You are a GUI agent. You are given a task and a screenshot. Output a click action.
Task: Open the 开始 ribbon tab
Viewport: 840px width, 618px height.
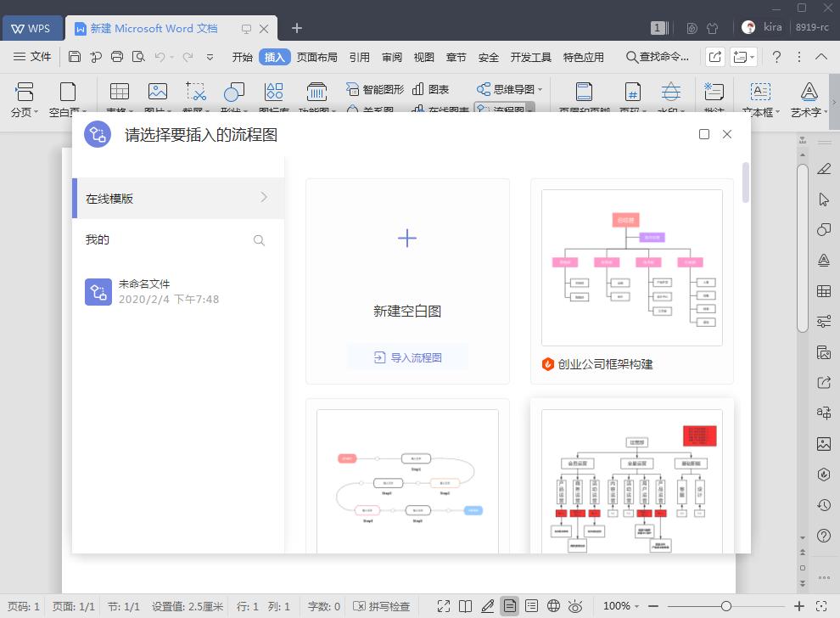point(242,57)
